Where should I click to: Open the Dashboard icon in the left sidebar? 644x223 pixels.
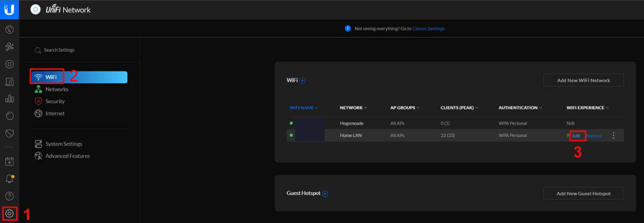point(9,28)
